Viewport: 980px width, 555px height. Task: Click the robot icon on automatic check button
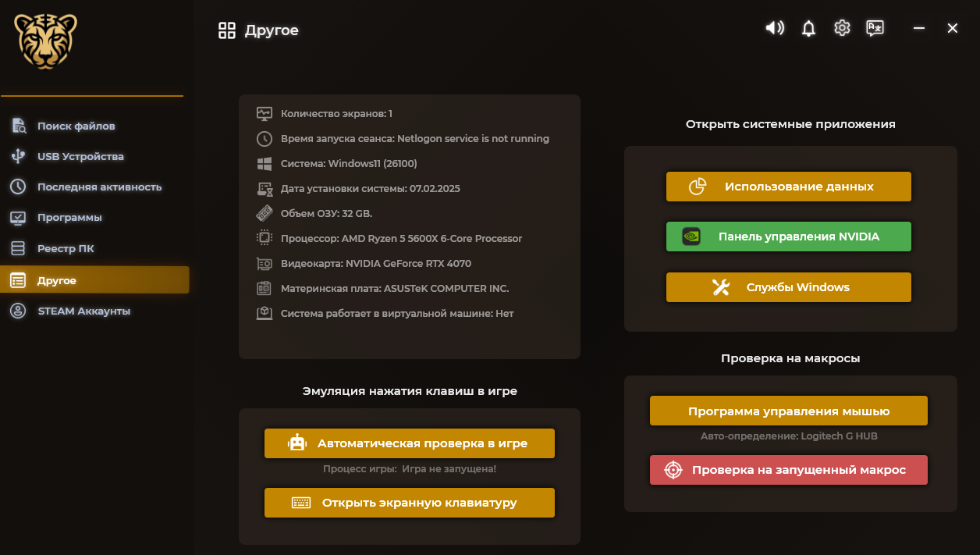tap(297, 443)
